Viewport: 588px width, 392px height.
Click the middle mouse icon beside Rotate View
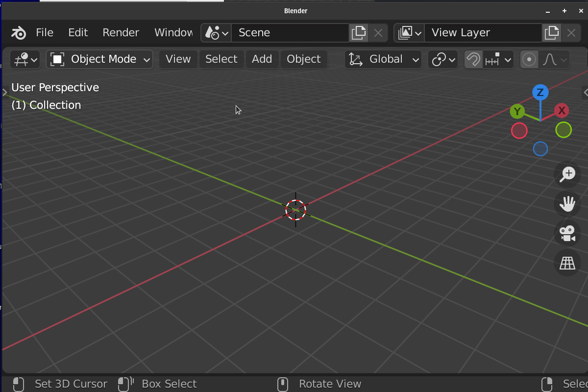tap(283, 384)
